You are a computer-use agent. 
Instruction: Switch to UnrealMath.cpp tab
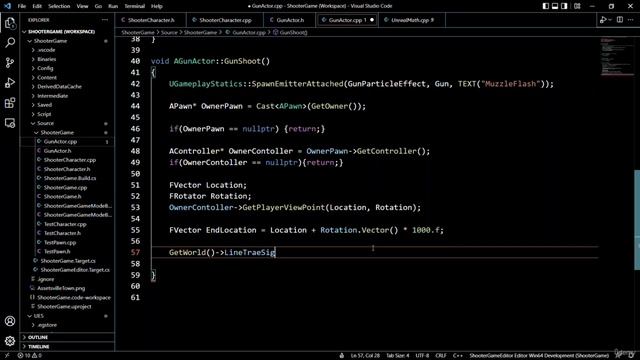click(412, 20)
